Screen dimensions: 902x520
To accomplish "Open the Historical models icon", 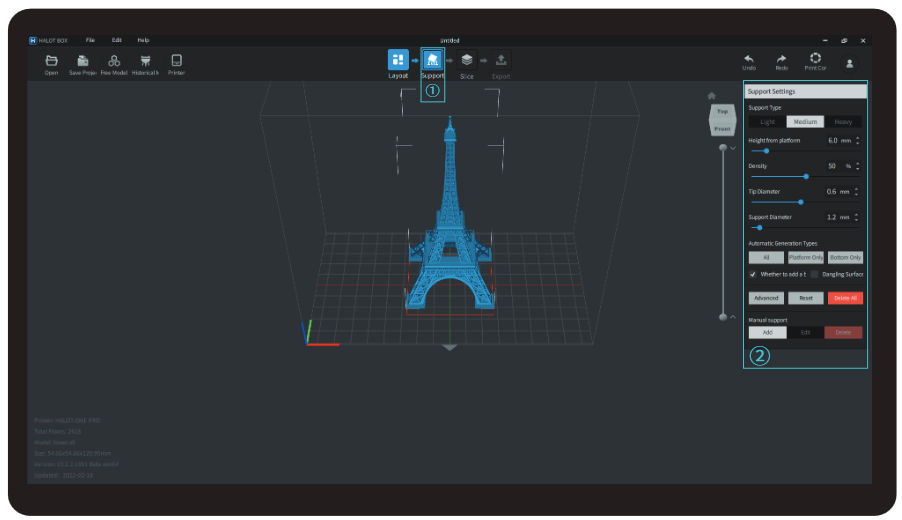I will pyautogui.click(x=146, y=60).
